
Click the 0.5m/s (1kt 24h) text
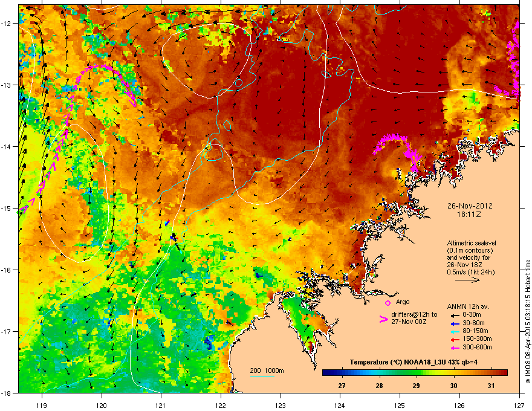471,272
